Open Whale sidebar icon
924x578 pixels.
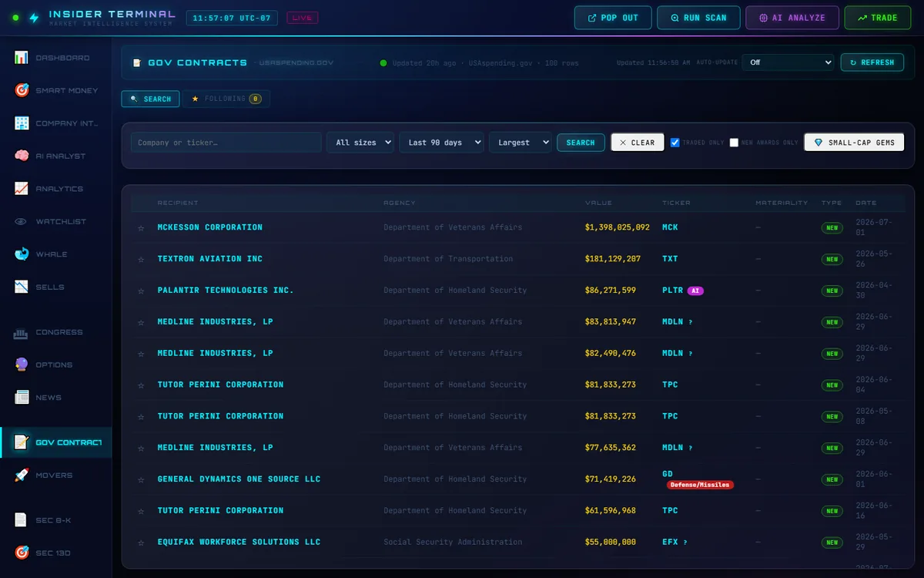pos(22,254)
